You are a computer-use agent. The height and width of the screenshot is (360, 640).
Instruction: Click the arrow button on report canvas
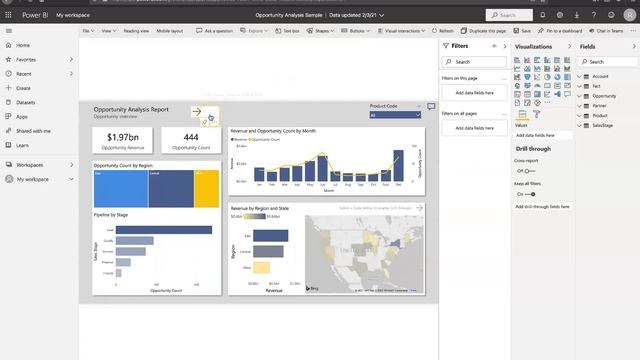[197, 111]
